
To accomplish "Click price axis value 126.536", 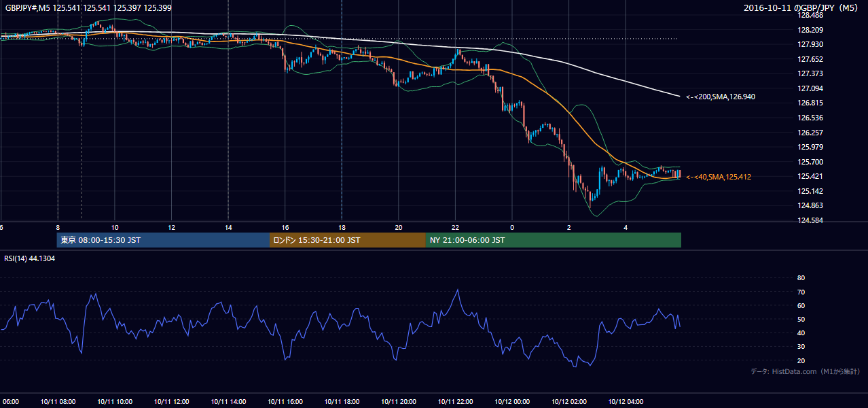I will tap(810, 118).
